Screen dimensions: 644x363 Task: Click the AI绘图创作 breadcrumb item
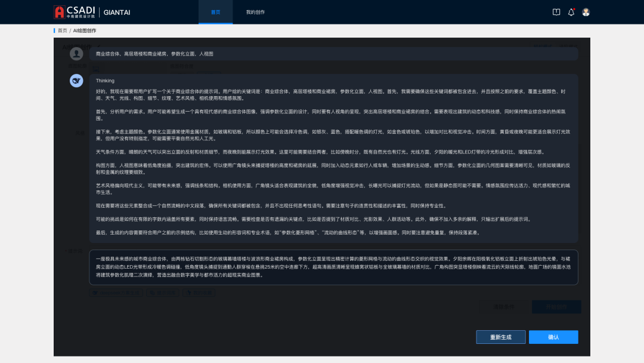[85, 30]
